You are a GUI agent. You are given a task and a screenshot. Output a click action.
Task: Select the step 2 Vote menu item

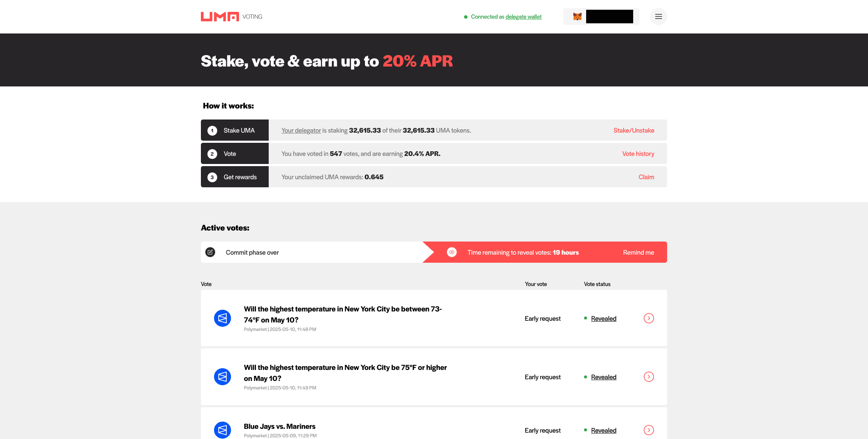234,153
